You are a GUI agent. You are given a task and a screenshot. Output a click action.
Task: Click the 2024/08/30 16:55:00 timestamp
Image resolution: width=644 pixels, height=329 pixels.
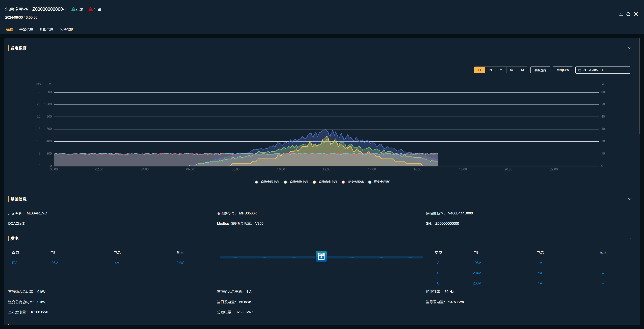coord(21,17)
